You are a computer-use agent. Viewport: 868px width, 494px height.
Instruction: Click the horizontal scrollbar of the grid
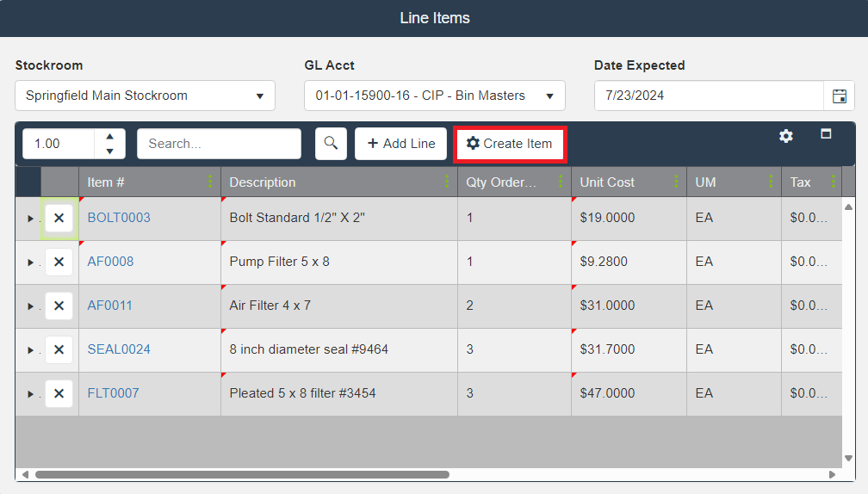[x=241, y=474]
